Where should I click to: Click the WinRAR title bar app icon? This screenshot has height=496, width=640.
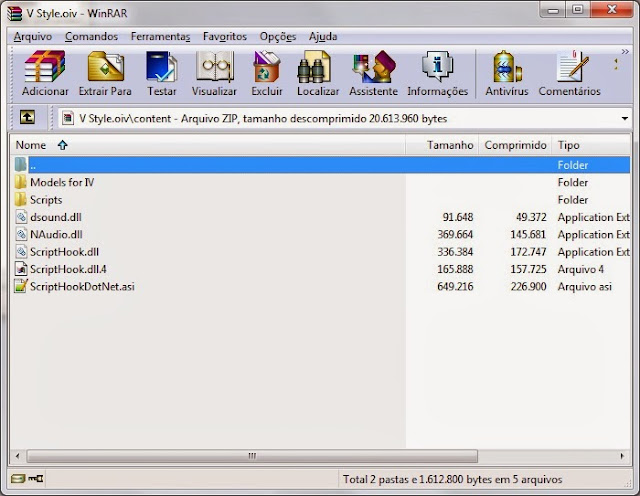[14, 13]
